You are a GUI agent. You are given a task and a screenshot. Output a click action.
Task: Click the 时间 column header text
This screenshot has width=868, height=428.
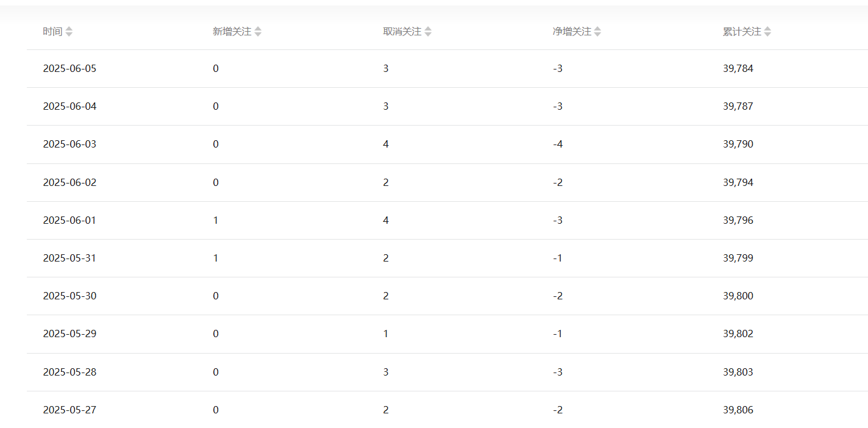click(x=52, y=32)
